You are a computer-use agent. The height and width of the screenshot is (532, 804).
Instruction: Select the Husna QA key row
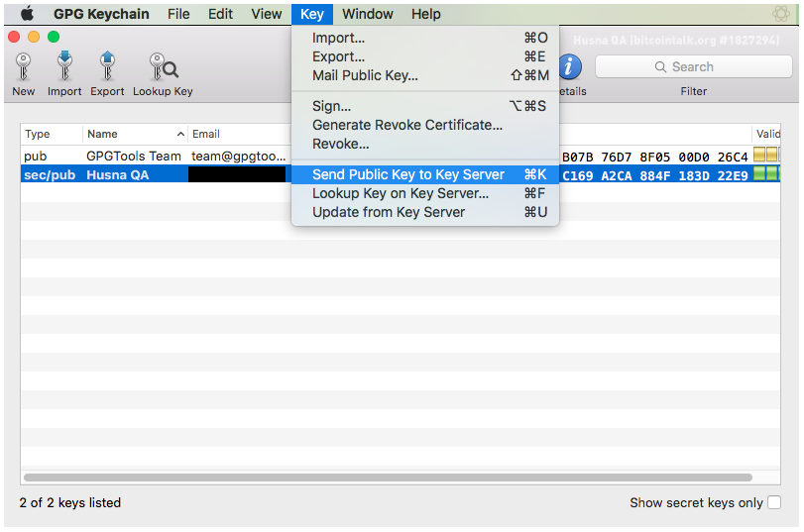pyautogui.click(x=401, y=175)
